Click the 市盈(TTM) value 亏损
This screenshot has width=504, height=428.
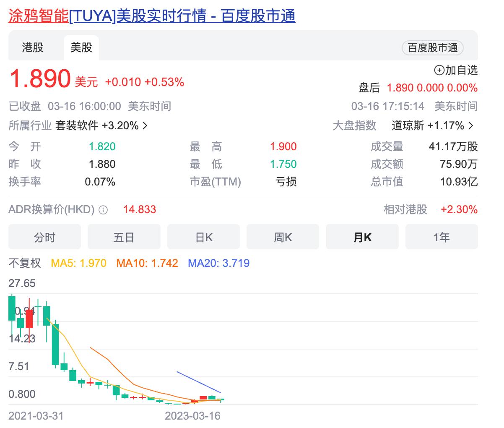[x=286, y=182]
